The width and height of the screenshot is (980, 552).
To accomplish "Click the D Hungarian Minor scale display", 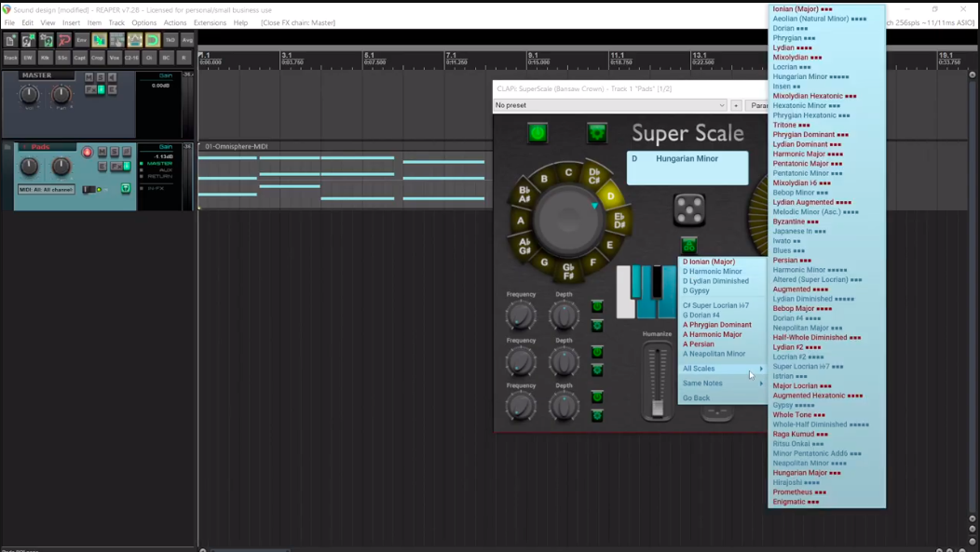I will click(x=687, y=168).
